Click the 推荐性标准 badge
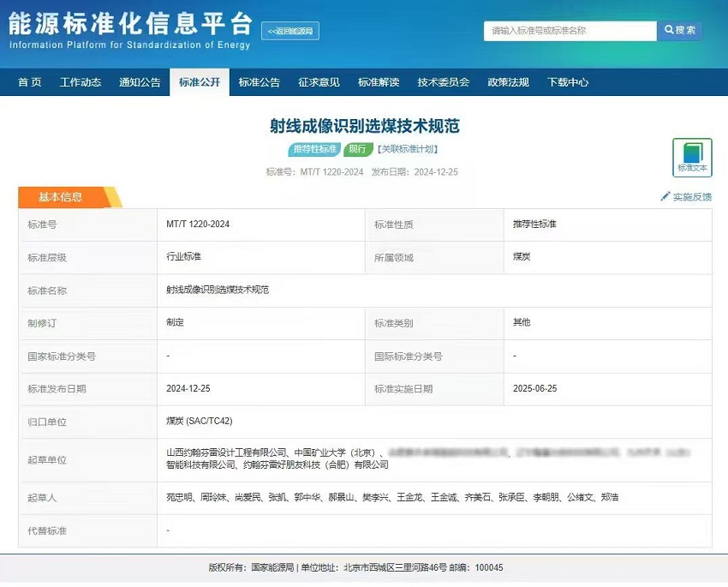Viewport: 728px width, 587px height. coord(315,149)
